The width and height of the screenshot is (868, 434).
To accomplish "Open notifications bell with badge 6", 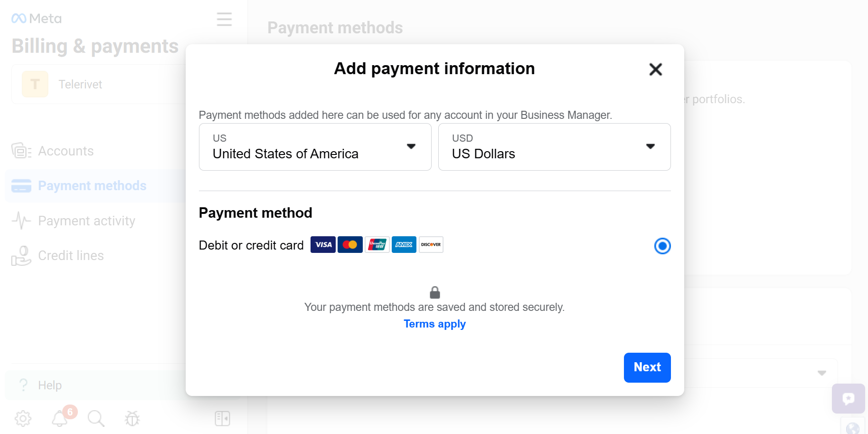I will (x=60, y=418).
